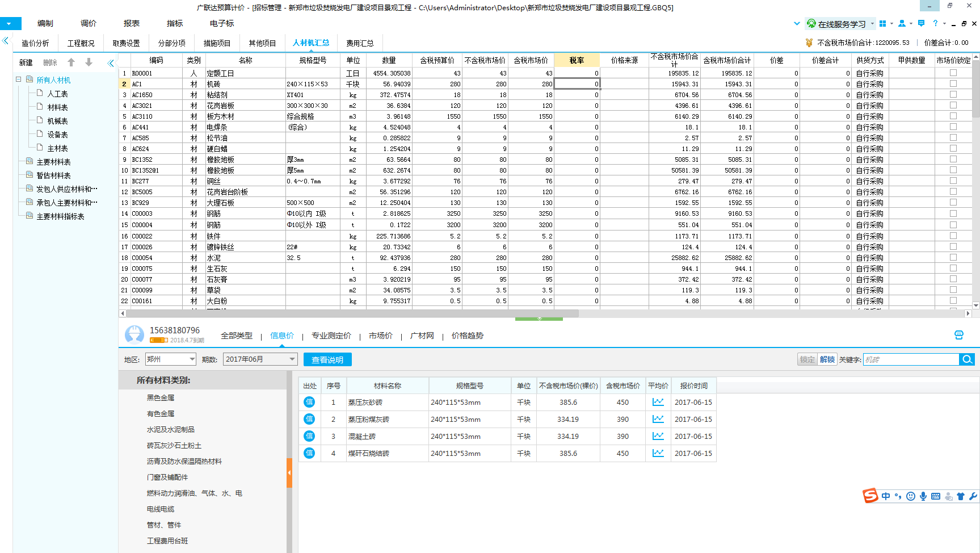Viewport: 980px width, 553px height.
Task: Open source info icon for 蒸压灰砂砖
Action: (309, 402)
